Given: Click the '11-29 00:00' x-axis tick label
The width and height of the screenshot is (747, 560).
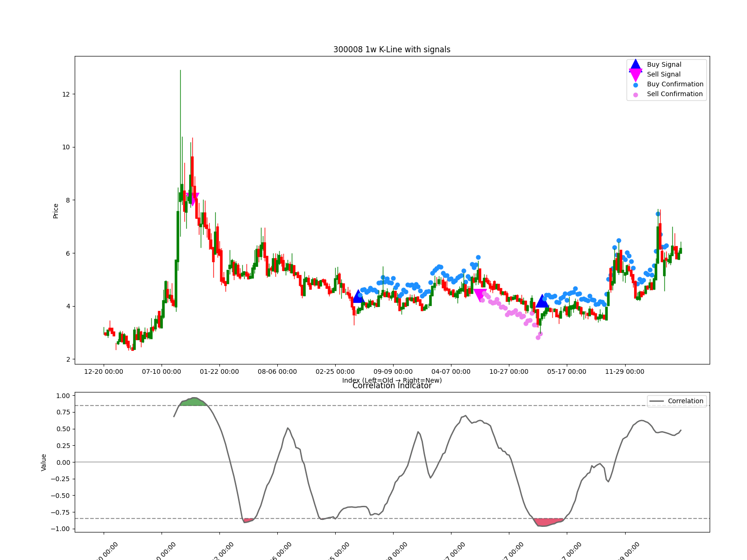Looking at the screenshot, I should [625, 372].
